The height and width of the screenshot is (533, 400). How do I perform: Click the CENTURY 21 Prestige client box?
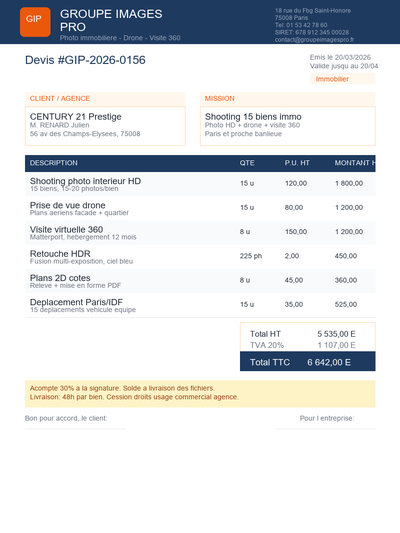[105, 126]
